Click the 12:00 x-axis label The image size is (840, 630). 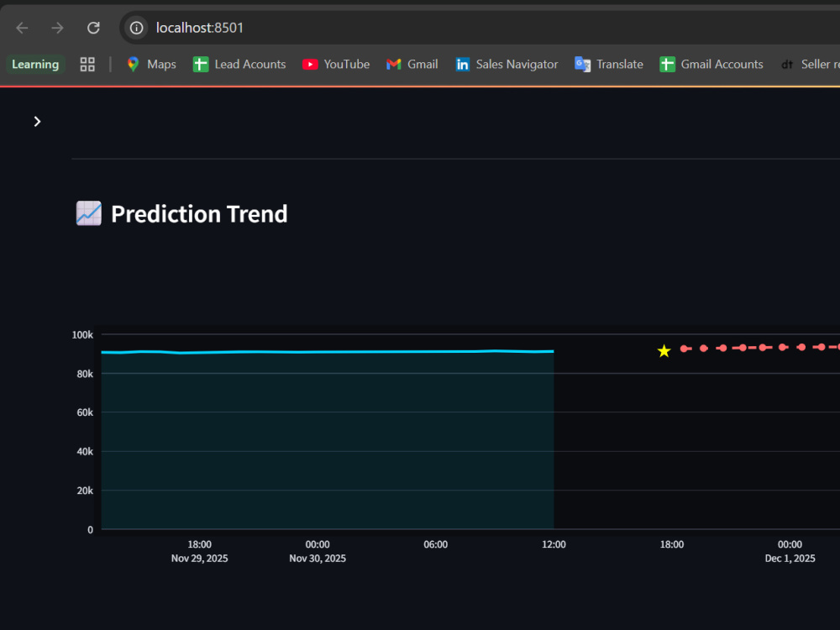[x=554, y=544]
